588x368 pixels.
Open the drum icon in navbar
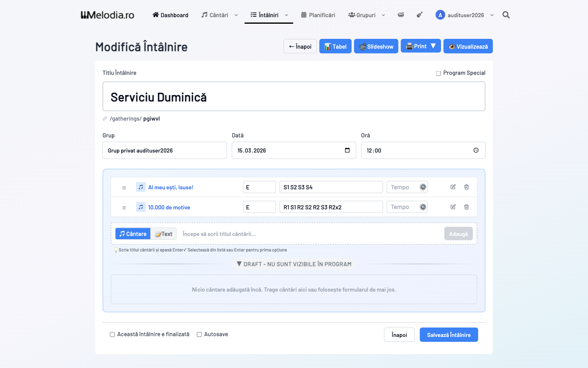coord(401,15)
